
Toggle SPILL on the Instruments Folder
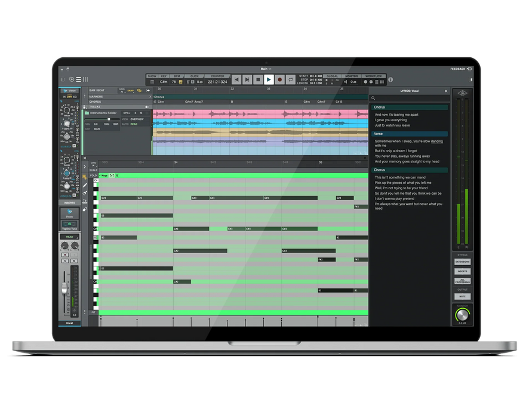coord(127,113)
